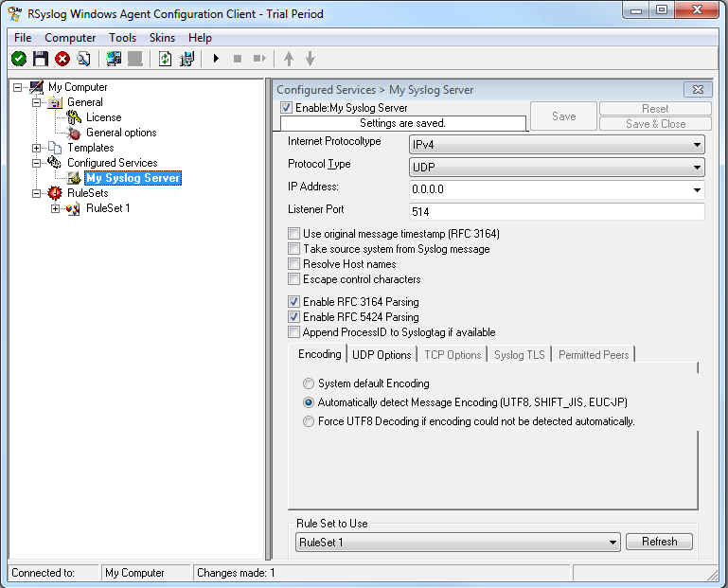Click the application title bar icon
This screenshot has width=728, height=588.
(x=14, y=14)
